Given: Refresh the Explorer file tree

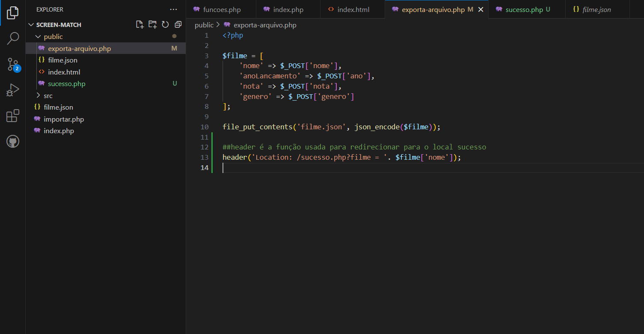Looking at the screenshot, I should tap(165, 25).
